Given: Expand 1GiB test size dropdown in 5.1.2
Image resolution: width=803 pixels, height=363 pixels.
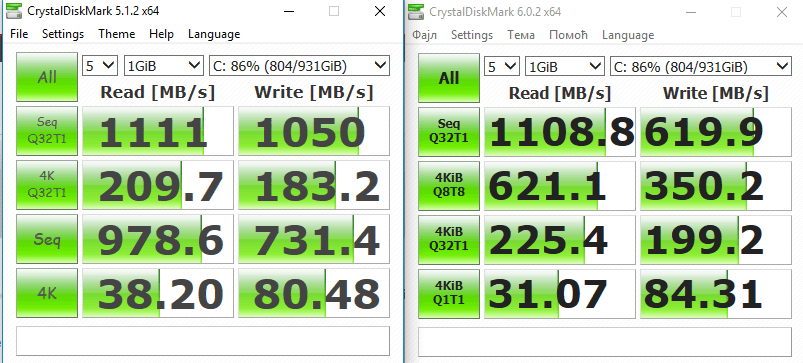Looking at the screenshot, I should coord(164,66).
